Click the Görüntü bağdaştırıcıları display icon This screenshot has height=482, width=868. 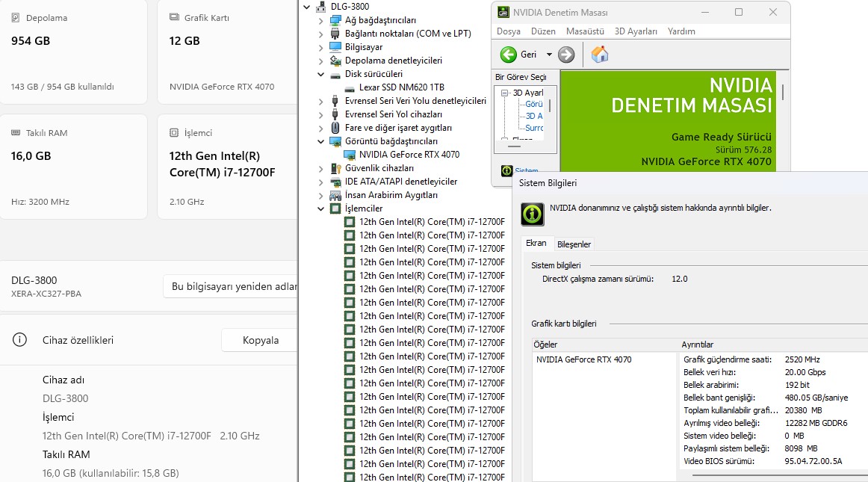pyautogui.click(x=335, y=141)
